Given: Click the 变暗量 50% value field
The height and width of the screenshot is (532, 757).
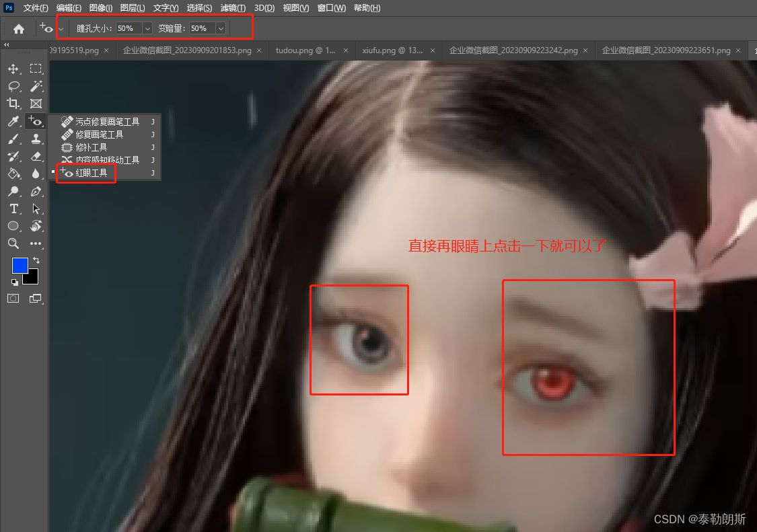Looking at the screenshot, I should [x=203, y=28].
